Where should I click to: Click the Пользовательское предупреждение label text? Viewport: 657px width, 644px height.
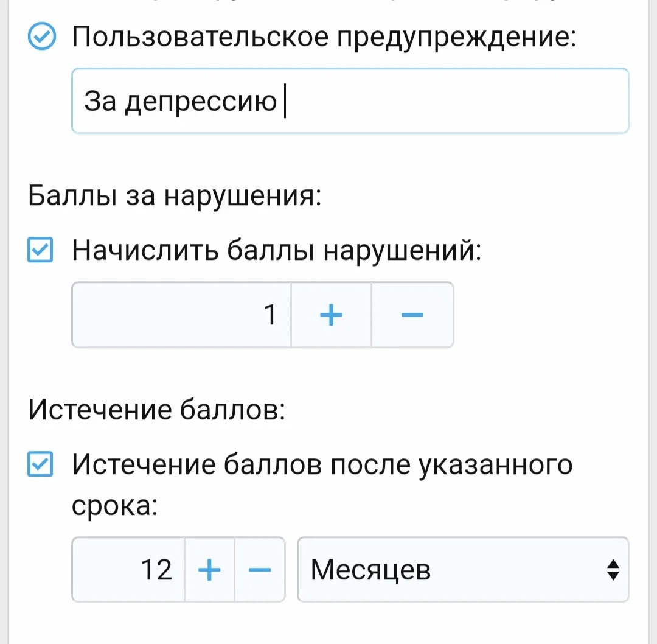point(323,38)
